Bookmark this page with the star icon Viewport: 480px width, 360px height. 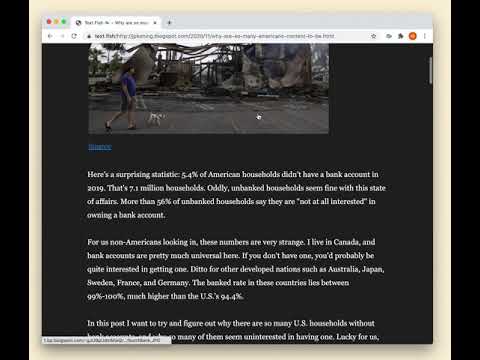(373, 36)
